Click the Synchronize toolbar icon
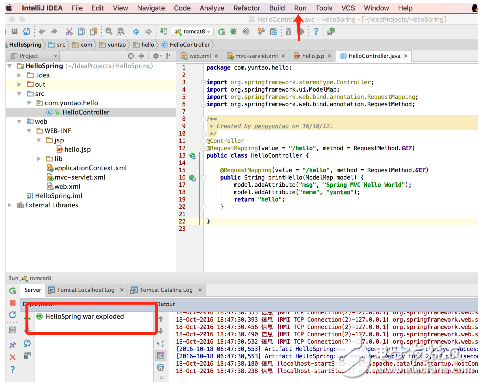This screenshot has width=482, height=386. click(27, 32)
